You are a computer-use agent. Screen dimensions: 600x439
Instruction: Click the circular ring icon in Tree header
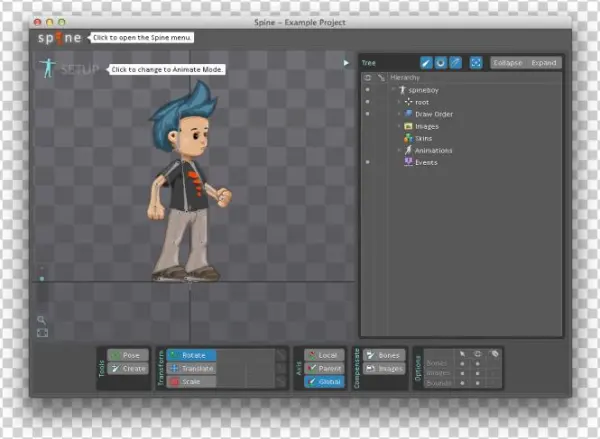pos(441,62)
